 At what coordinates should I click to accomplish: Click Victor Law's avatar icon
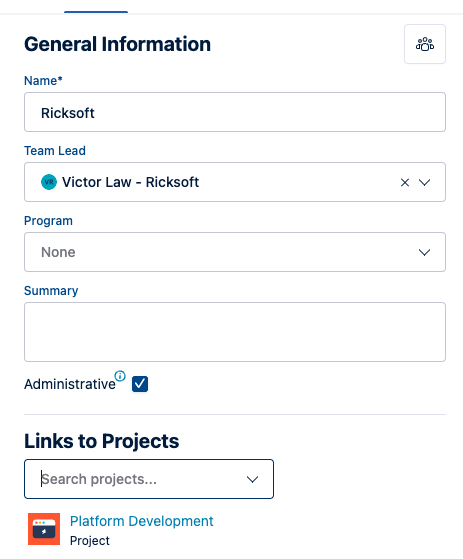[49, 182]
